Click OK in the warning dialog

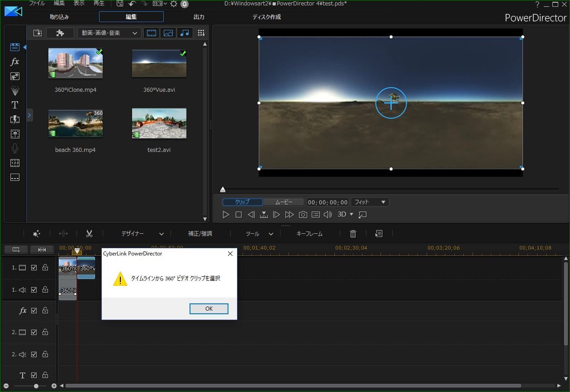click(209, 308)
